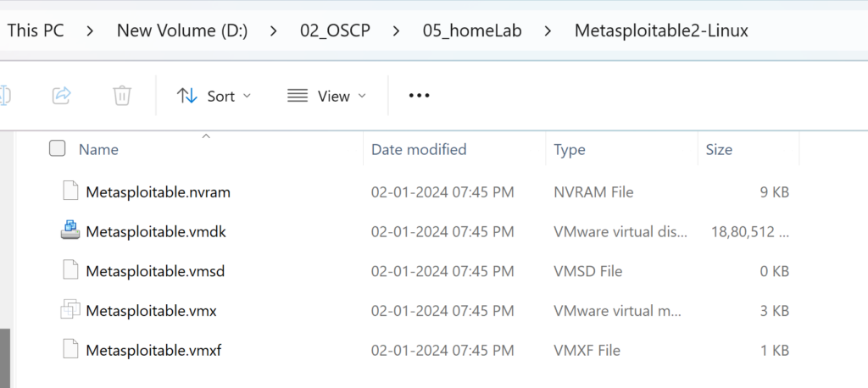Expand the chevron after New Volume (D:)

(x=274, y=30)
